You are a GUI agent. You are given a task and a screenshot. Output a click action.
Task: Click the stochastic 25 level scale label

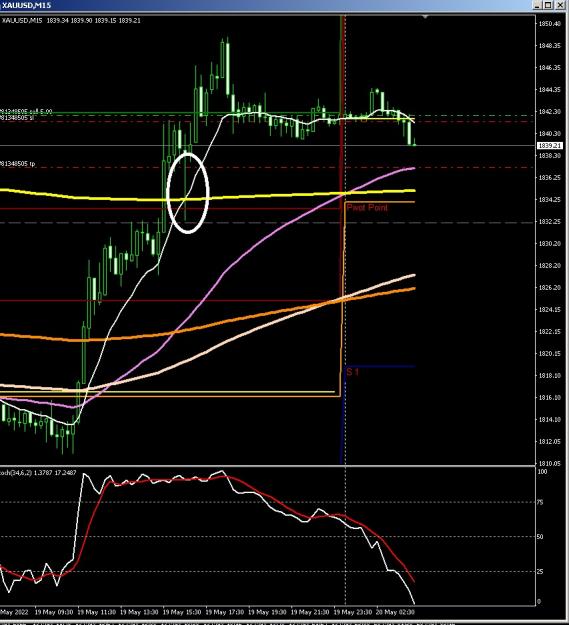540,572
